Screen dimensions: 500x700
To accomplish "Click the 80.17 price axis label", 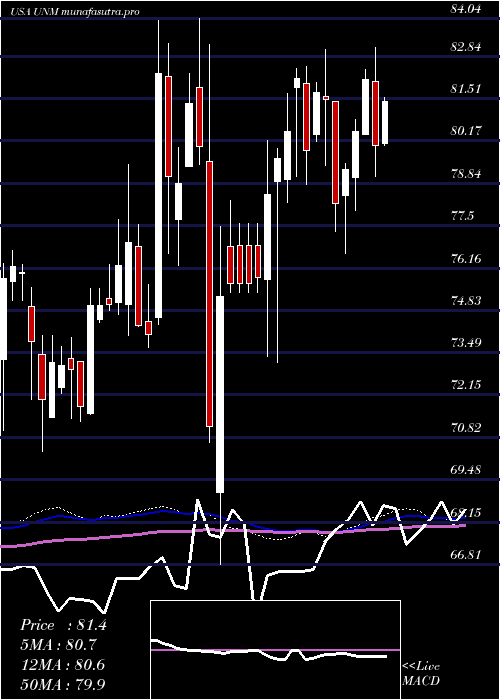I will pos(467,131).
